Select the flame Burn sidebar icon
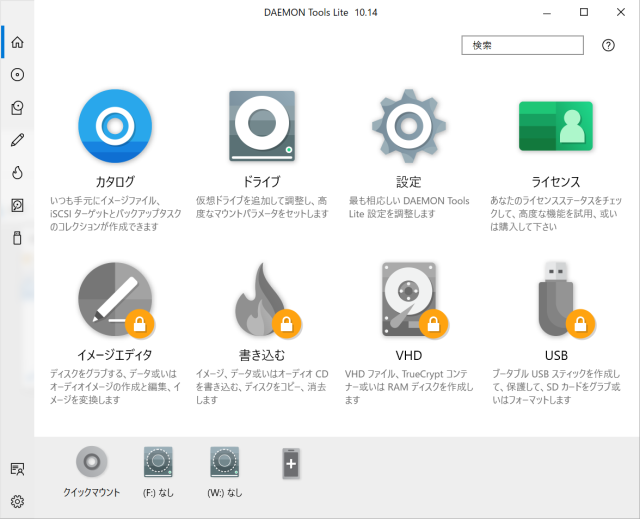Viewport: 640px width, 519px height. [17, 173]
